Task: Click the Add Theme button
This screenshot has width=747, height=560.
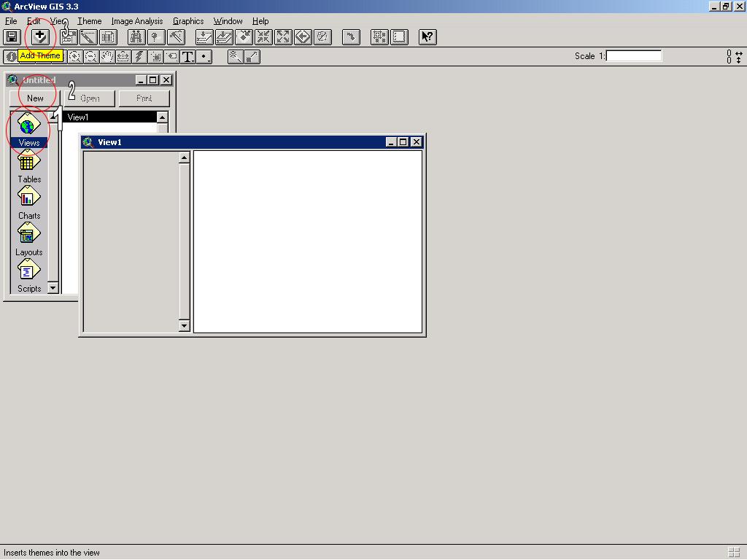Action: (41, 36)
